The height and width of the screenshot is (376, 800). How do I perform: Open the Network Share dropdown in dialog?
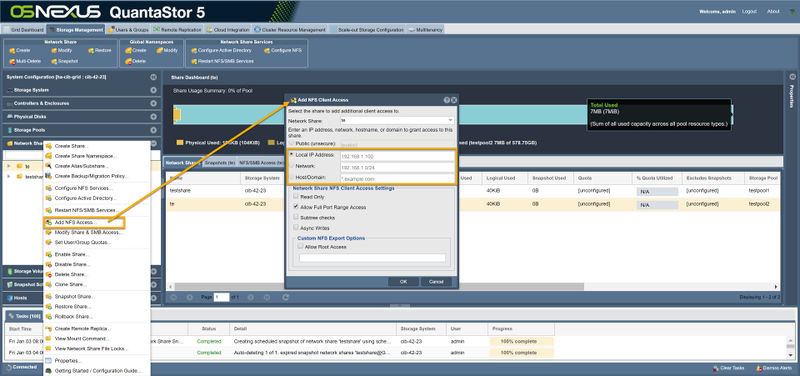pyautogui.click(x=450, y=120)
